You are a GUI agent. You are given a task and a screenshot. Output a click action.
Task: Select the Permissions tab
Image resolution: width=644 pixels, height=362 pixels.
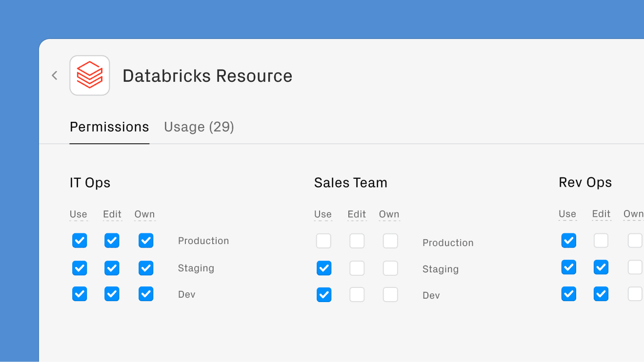(x=109, y=127)
